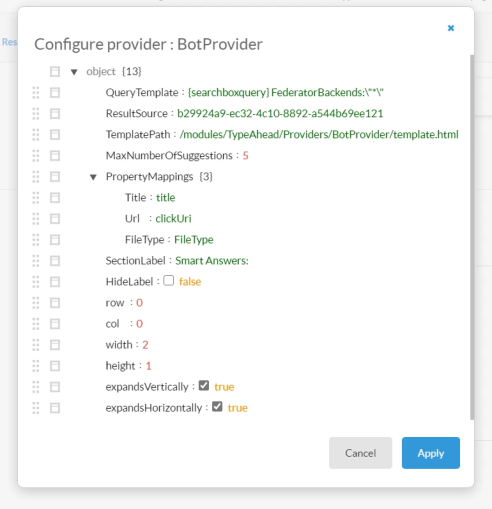
Task: Open the action menu square for the width row
Action: pos(55,345)
